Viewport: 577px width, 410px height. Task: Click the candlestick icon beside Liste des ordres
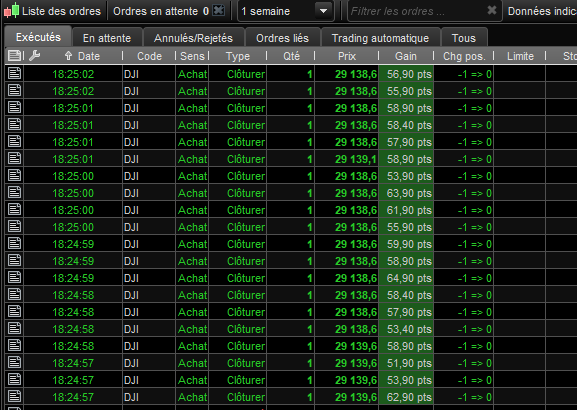pyautogui.click(x=11, y=10)
